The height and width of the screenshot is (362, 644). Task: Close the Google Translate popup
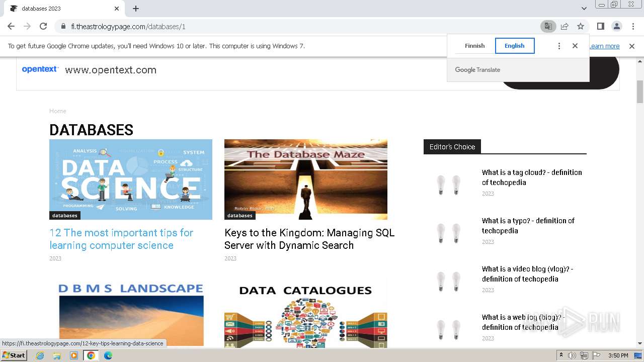point(575,46)
